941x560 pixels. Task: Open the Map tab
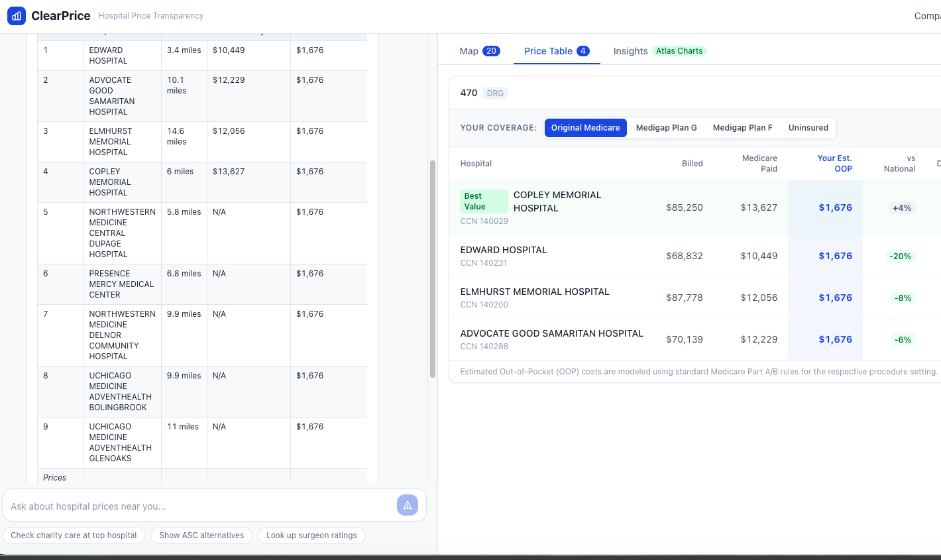(x=480, y=51)
